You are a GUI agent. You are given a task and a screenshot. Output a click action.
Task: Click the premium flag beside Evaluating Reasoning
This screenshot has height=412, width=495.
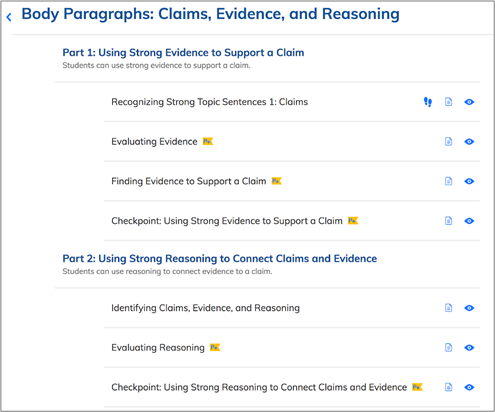pos(215,347)
